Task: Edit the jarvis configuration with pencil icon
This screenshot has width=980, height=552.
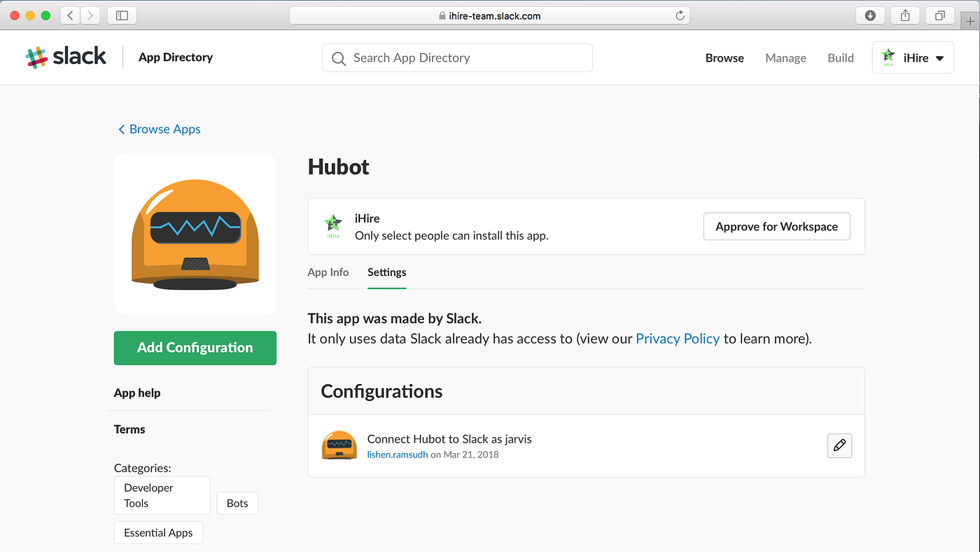Action: pyautogui.click(x=839, y=446)
